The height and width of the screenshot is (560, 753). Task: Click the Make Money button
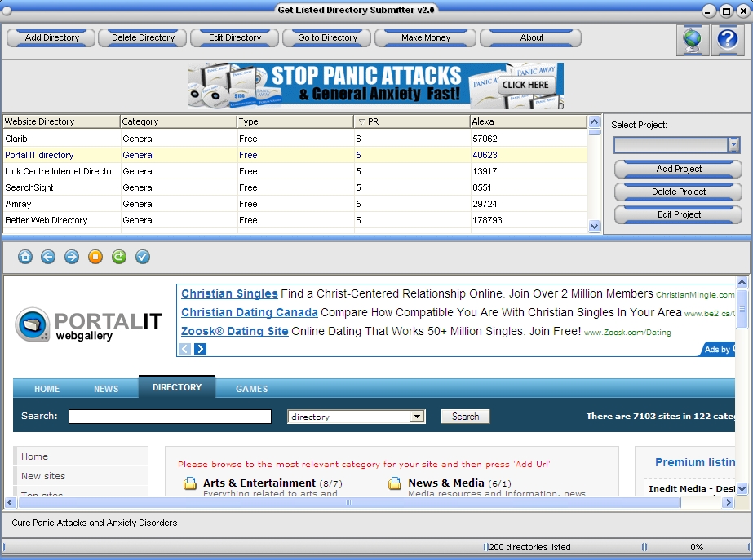[x=426, y=38]
